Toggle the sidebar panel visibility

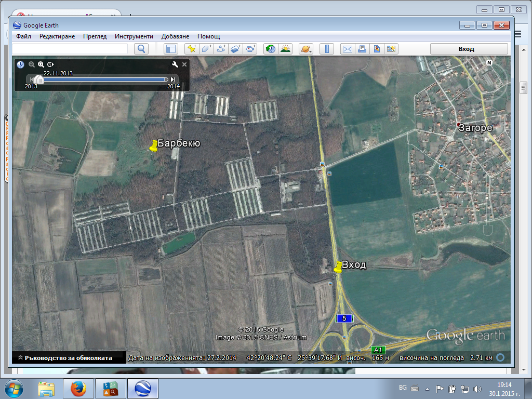pos(171,49)
